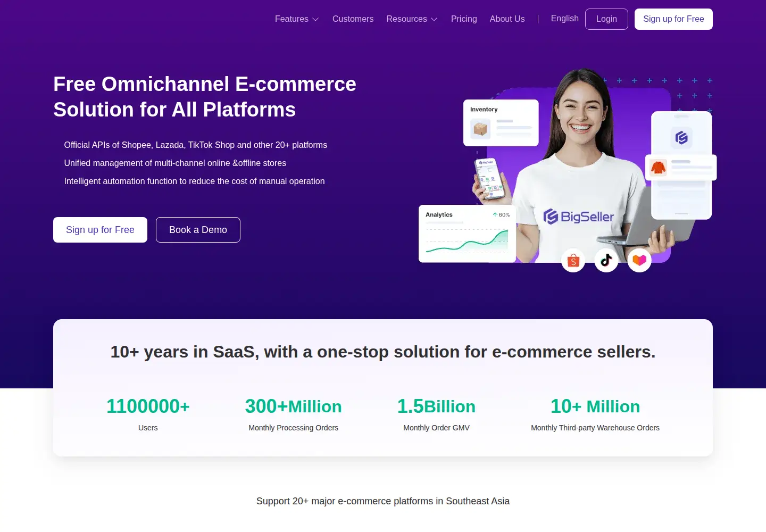Open the Customers menu item
Image resolution: width=766 pixels, height=532 pixels.
(353, 19)
